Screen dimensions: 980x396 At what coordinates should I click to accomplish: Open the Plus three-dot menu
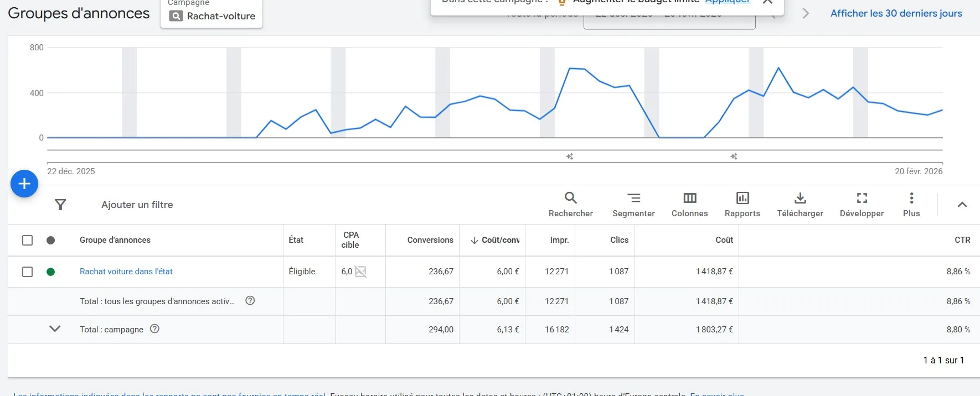click(x=911, y=205)
